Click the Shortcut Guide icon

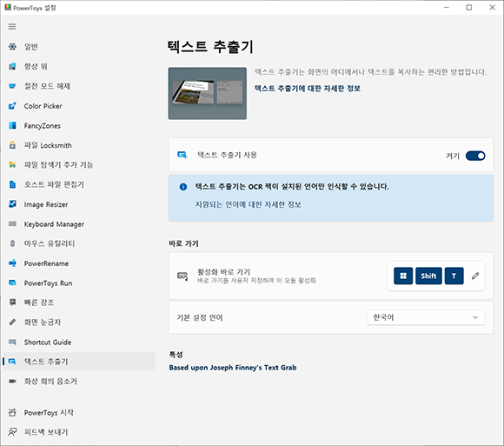coord(12,343)
